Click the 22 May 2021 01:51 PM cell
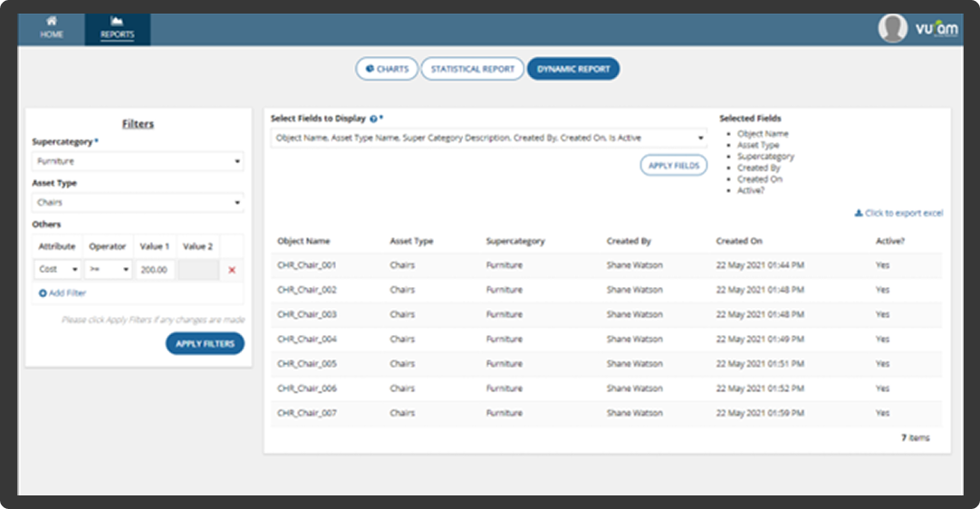The width and height of the screenshot is (980, 509). (x=760, y=364)
